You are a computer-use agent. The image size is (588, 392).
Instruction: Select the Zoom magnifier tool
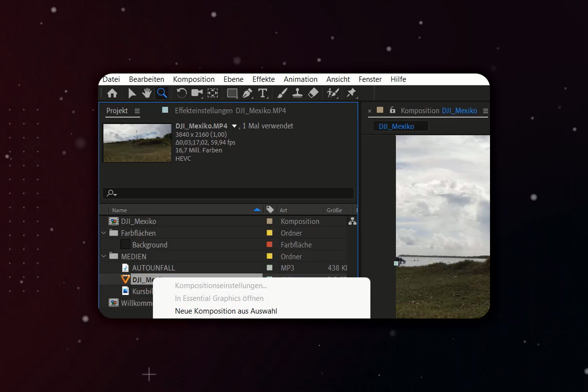pyautogui.click(x=162, y=93)
